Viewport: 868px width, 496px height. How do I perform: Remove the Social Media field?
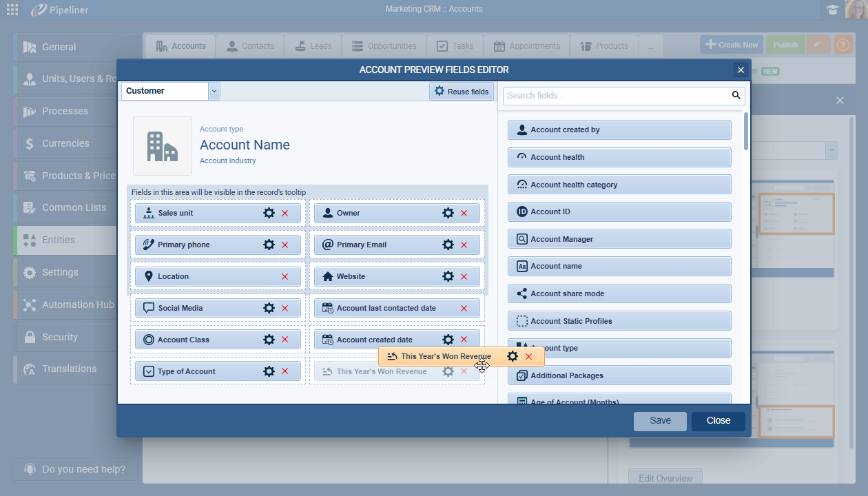(x=285, y=309)
